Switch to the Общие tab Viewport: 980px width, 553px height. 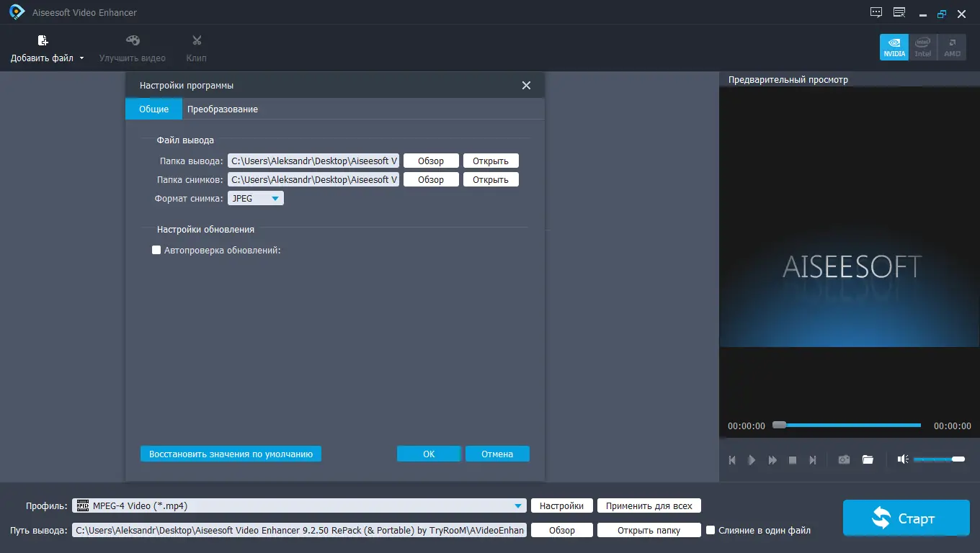[153, 109]
